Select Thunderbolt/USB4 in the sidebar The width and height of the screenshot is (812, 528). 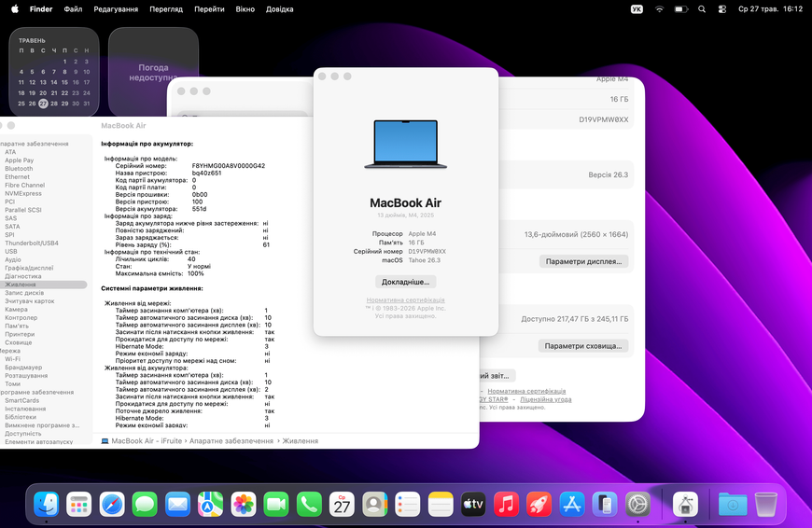click(x=32, y=243)
